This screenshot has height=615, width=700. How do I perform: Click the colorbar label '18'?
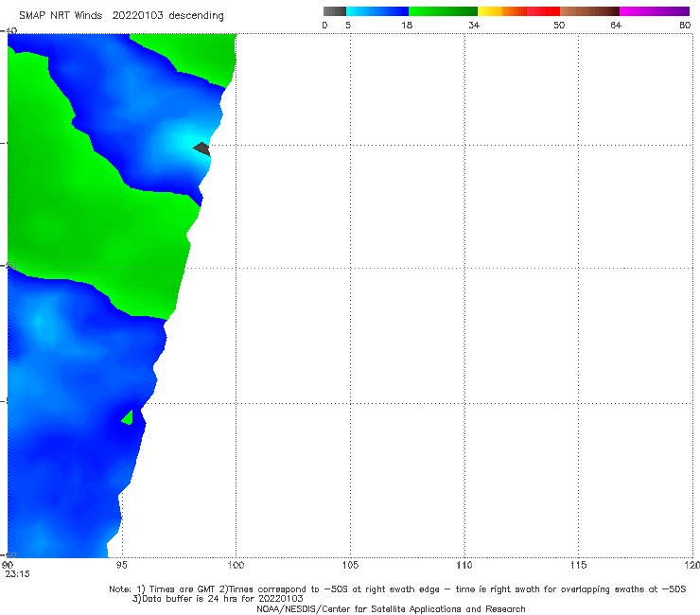tap(407, 26)
